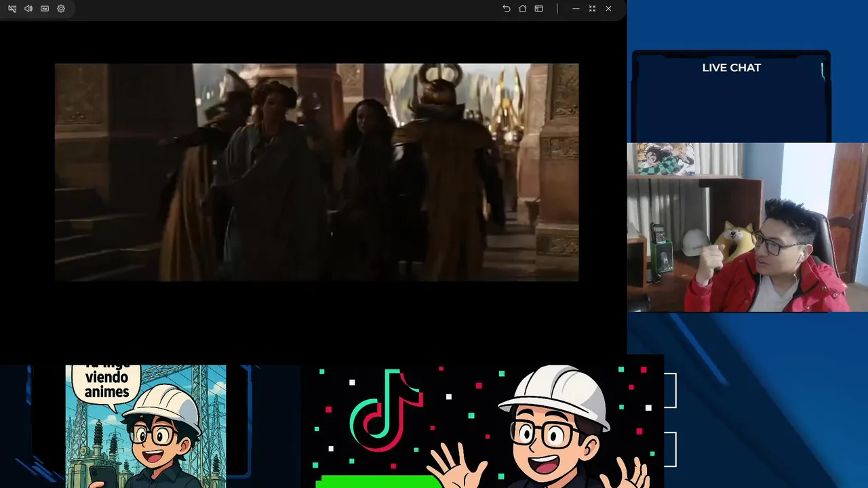
Task: Click the webcam feed of the streamer
Action: 747,227
